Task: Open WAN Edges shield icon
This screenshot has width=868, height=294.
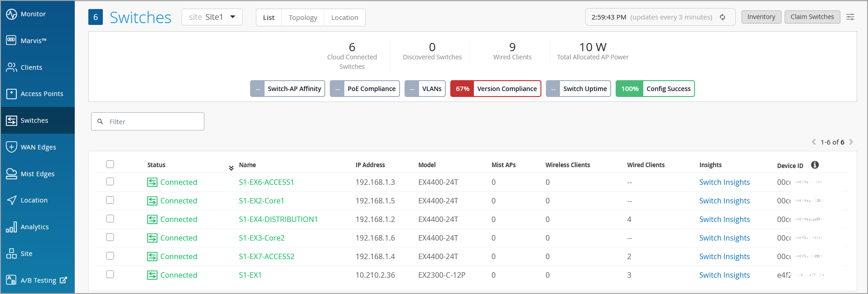Action: point(11,147)
